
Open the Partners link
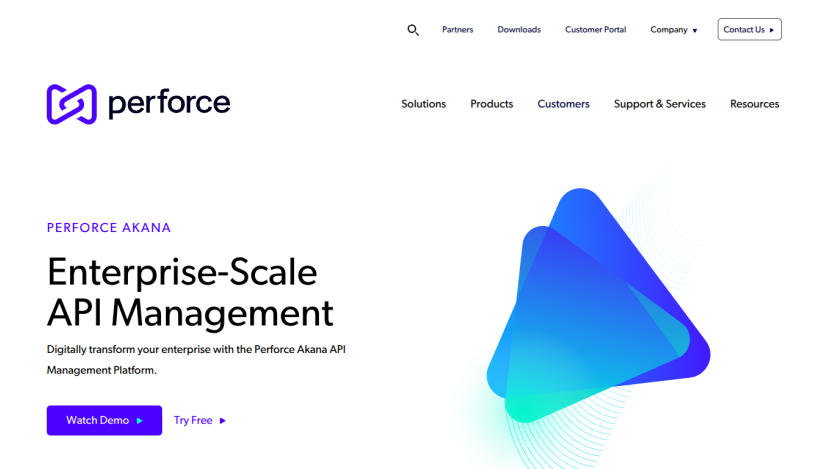(457, 30)
